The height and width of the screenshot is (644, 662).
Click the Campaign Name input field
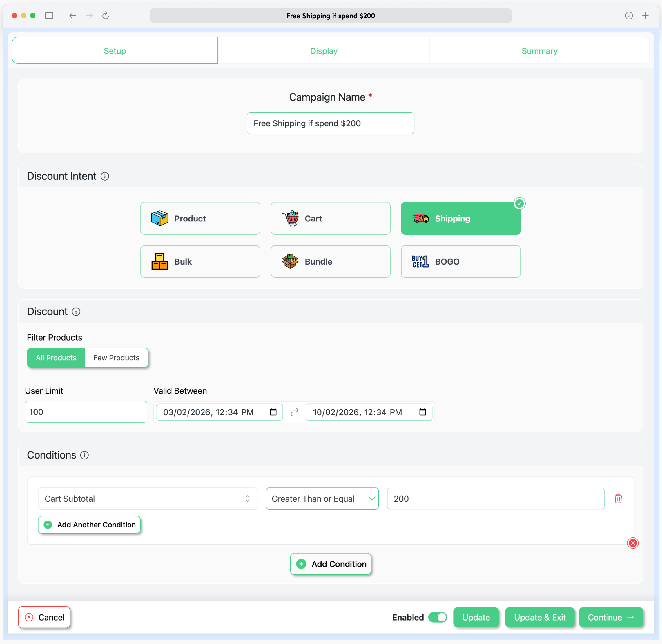(x=330, y=123)
